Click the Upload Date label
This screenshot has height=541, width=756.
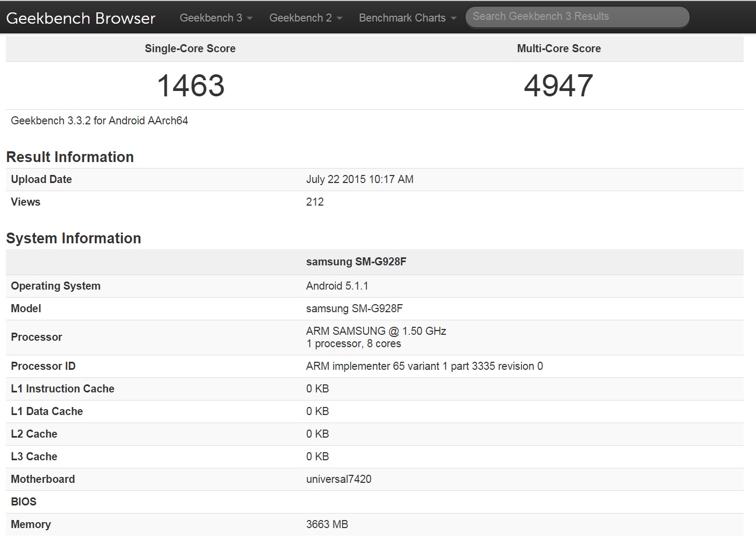click(x=41, y=179)
